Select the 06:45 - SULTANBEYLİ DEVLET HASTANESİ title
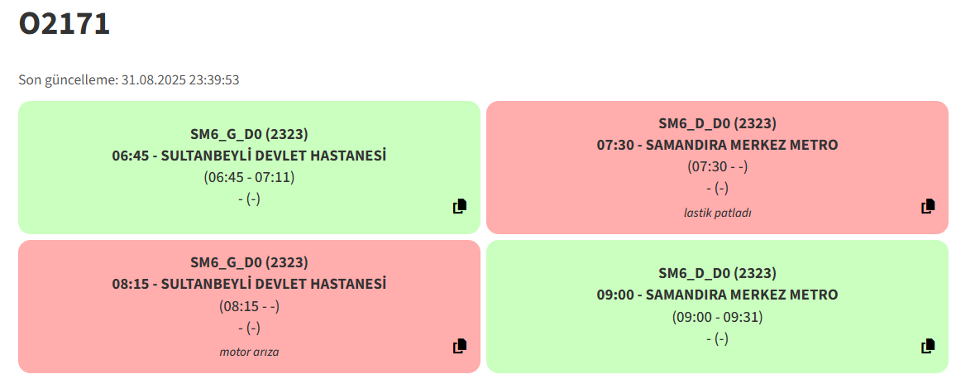The width and height of the screenshot is (980, 379). pyautogui.click(x=250, y=156)
